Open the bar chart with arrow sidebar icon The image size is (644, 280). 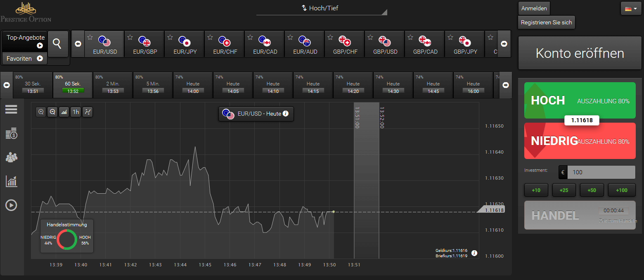tap(11, 181)
